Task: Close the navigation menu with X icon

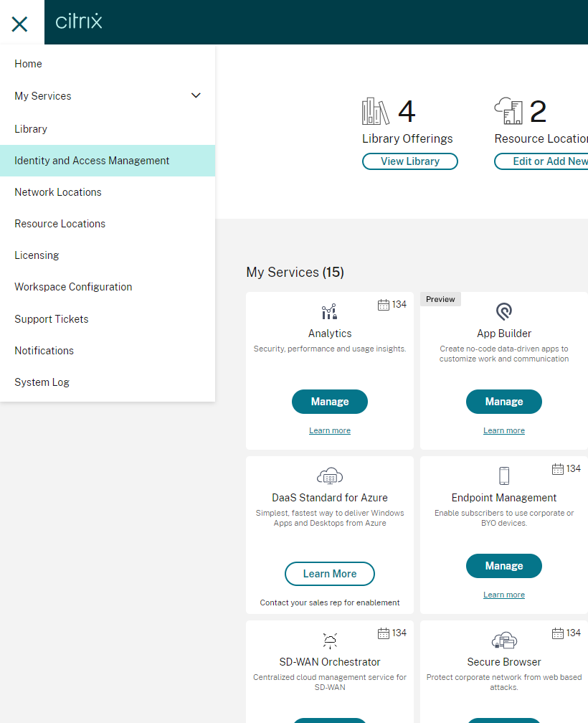Action: pyautogui.click(x=20, y=24)
